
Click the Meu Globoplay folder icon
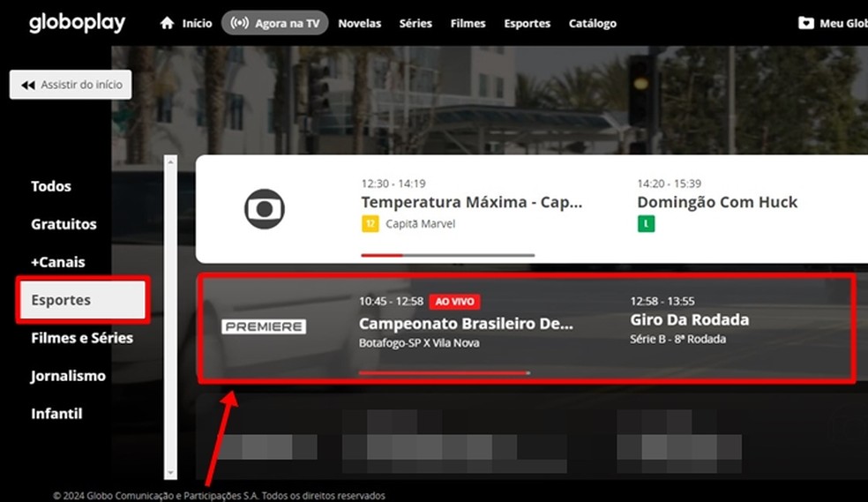[x=806, y=23]
